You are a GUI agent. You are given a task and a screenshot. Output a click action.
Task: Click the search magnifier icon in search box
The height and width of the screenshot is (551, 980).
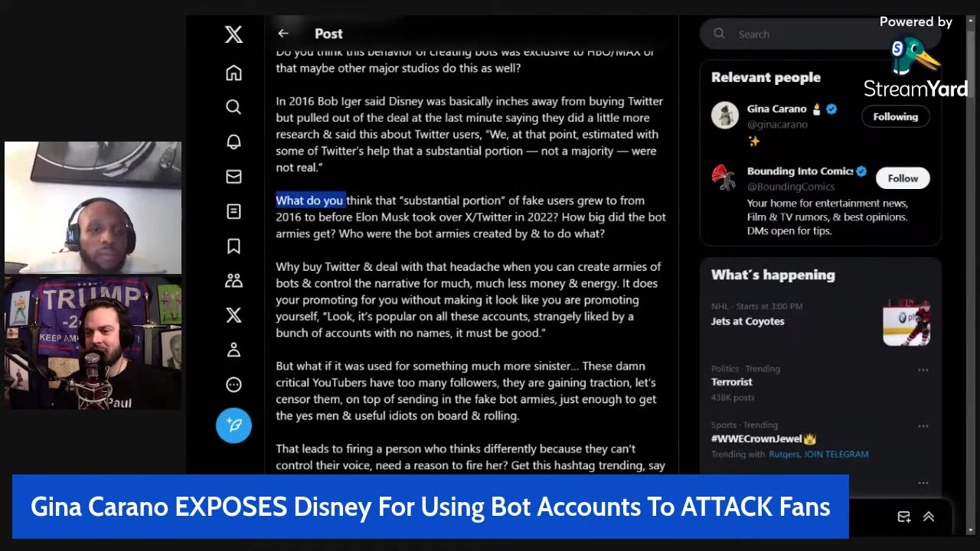(x=719, y=34)
